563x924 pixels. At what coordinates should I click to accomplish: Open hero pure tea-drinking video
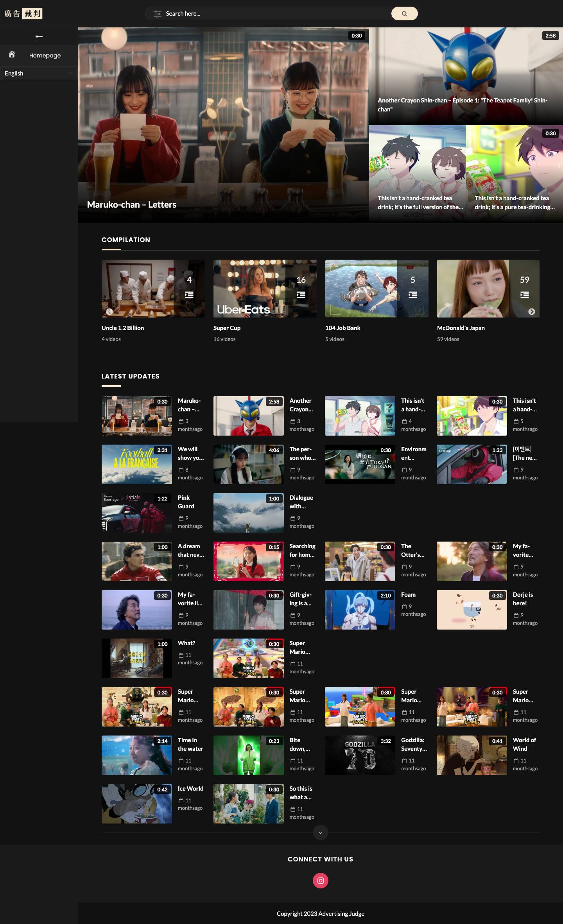pos(515,174)
